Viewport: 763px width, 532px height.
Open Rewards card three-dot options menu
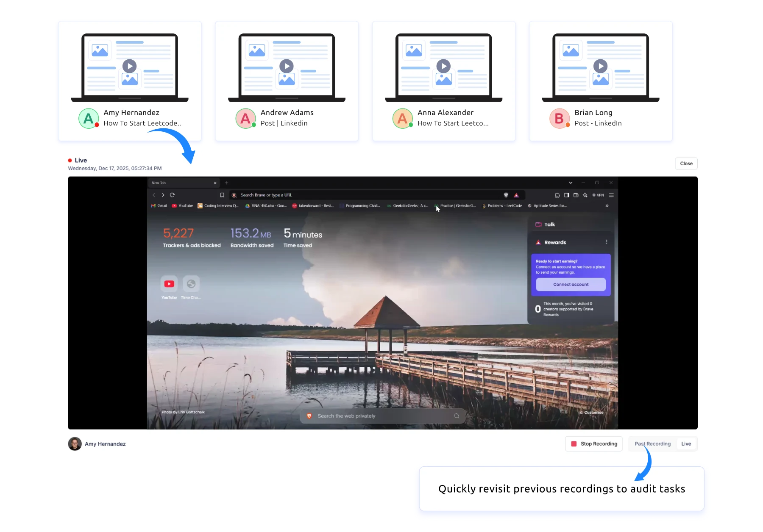[x=607, y=242]
